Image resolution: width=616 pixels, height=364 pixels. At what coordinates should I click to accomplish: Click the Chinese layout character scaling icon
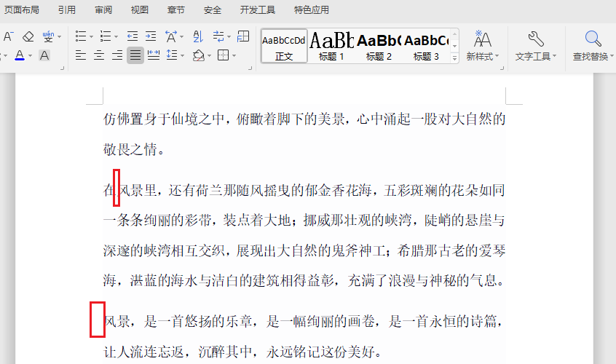[171, 36]
